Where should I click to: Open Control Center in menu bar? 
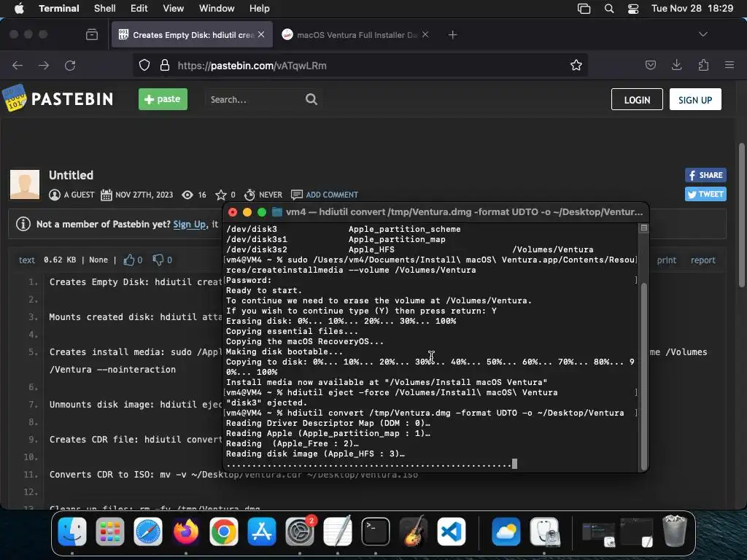(633, 9)
